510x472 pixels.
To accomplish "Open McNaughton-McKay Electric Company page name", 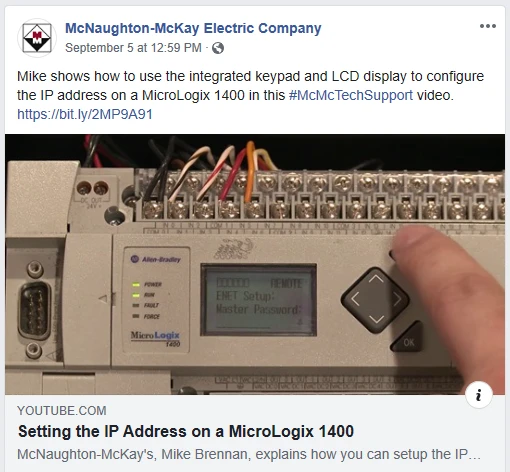I will click(x=193, y=28).
